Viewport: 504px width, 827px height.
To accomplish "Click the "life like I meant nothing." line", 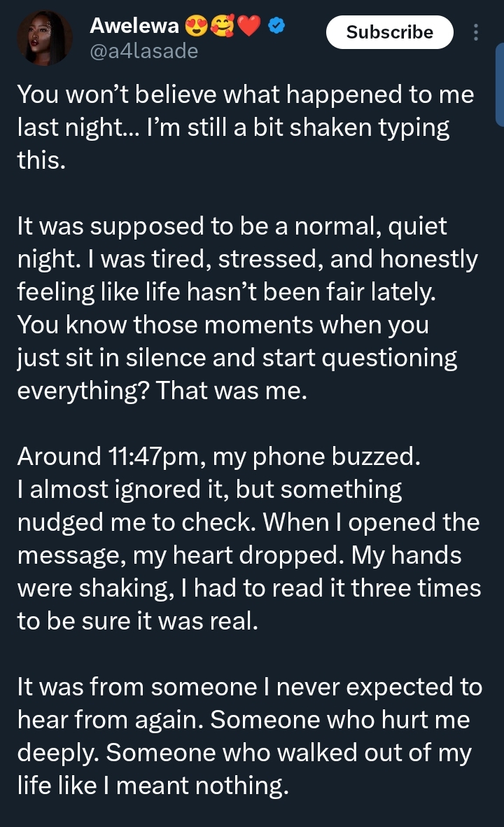I will (153, 786).
